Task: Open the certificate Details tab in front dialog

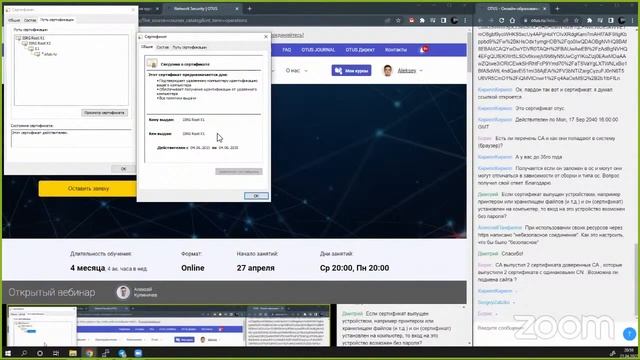Action: 162,47
